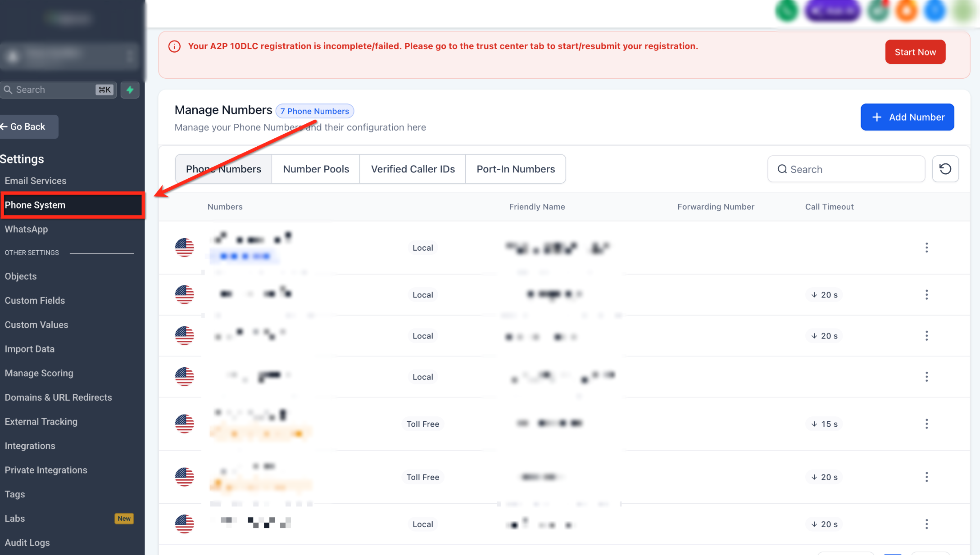Open the Verified Caller IDs tab
The width and height of the screenshot is (980, 555).
point(413,169)
